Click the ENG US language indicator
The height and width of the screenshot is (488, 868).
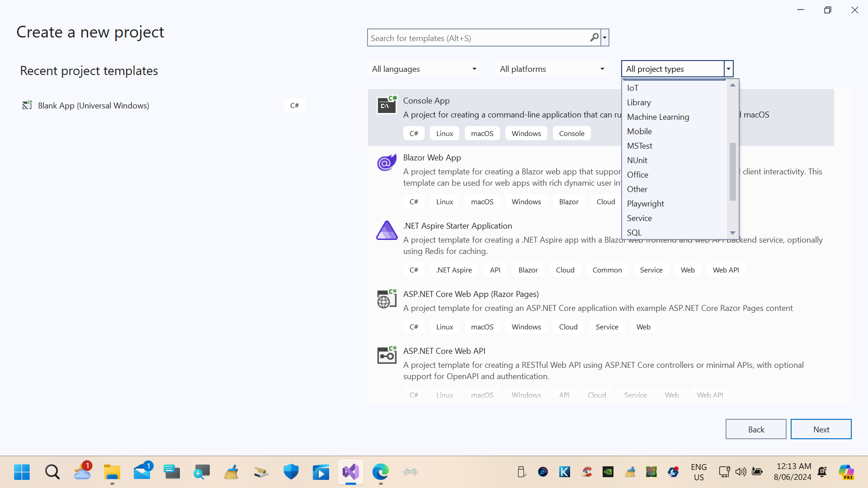(699, 472)
